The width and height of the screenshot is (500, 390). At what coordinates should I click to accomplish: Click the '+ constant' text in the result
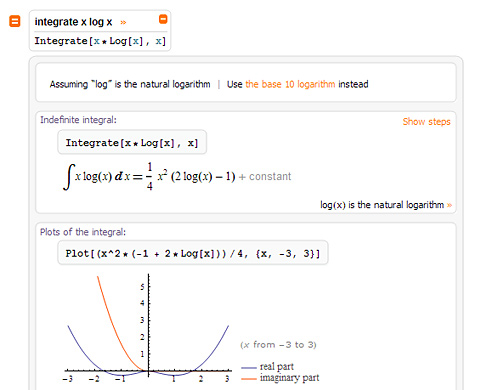point(265,176)
